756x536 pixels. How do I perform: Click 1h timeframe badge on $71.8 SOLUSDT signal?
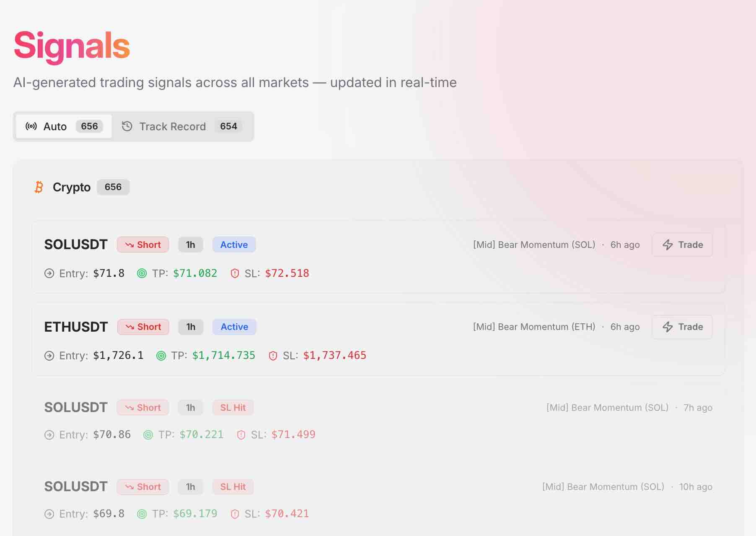pos(191,245)
